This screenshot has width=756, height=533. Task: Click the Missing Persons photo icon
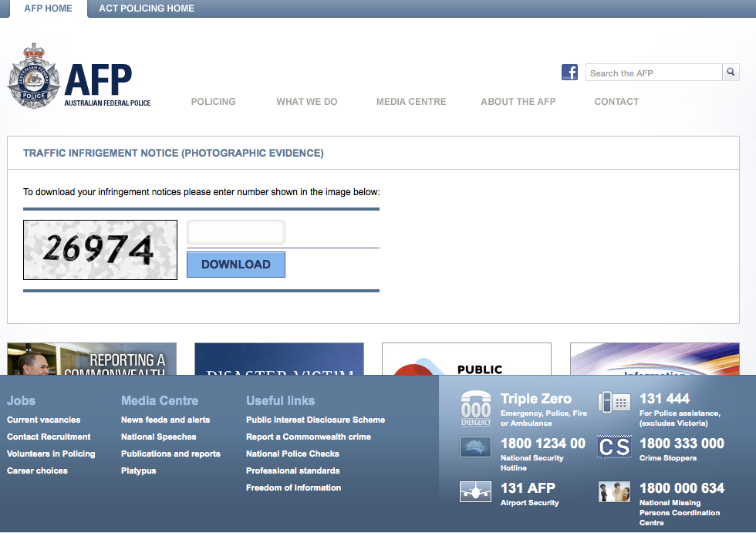pos(614,491)
